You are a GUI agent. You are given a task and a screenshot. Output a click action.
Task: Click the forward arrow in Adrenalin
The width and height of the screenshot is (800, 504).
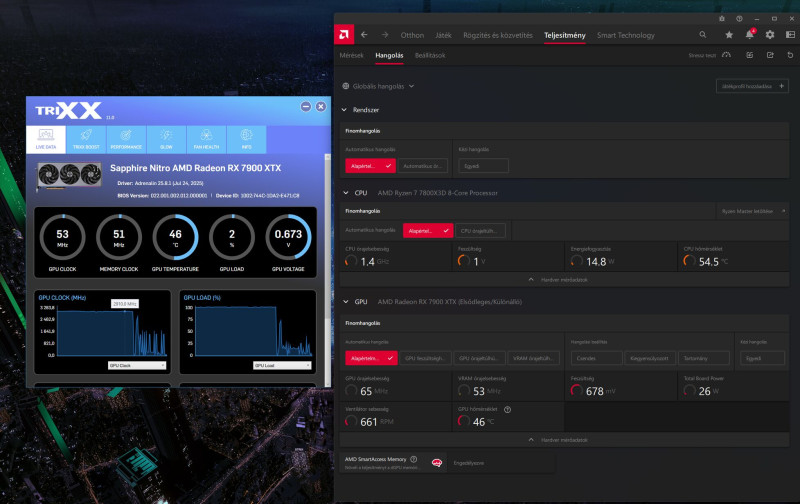coord(385,35)
